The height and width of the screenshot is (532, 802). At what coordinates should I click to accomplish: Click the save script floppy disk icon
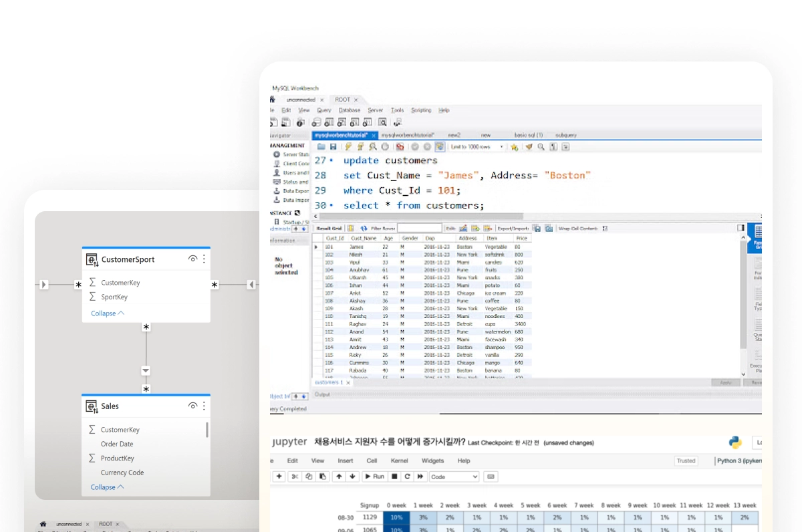333,147
